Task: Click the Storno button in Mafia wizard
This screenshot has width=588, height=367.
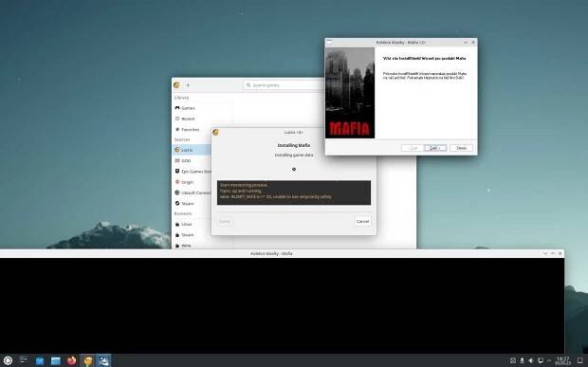Action: pos(461,148)
